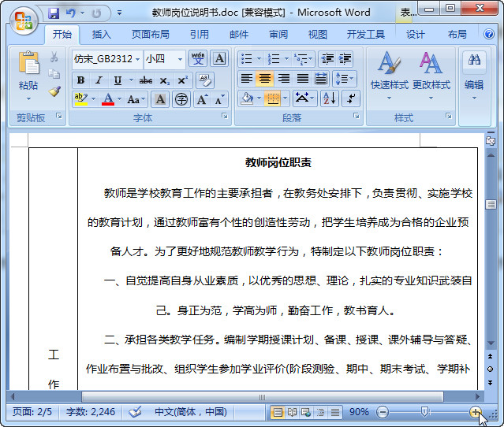Click the 中文(简体，中国) language button
The width and height of the screenshot is (504, 427).
click(190, 412)
